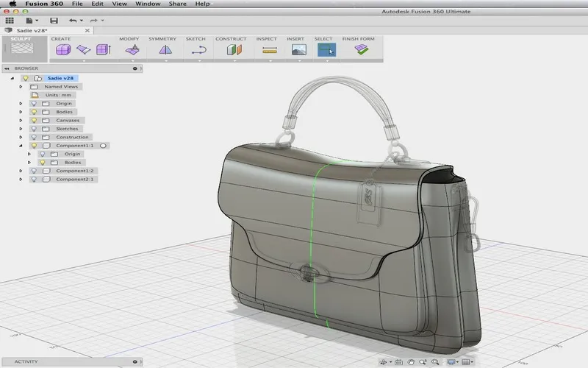The image size is (588, 368).
Task: Open the Share menu
Action: tap(177, 4)
